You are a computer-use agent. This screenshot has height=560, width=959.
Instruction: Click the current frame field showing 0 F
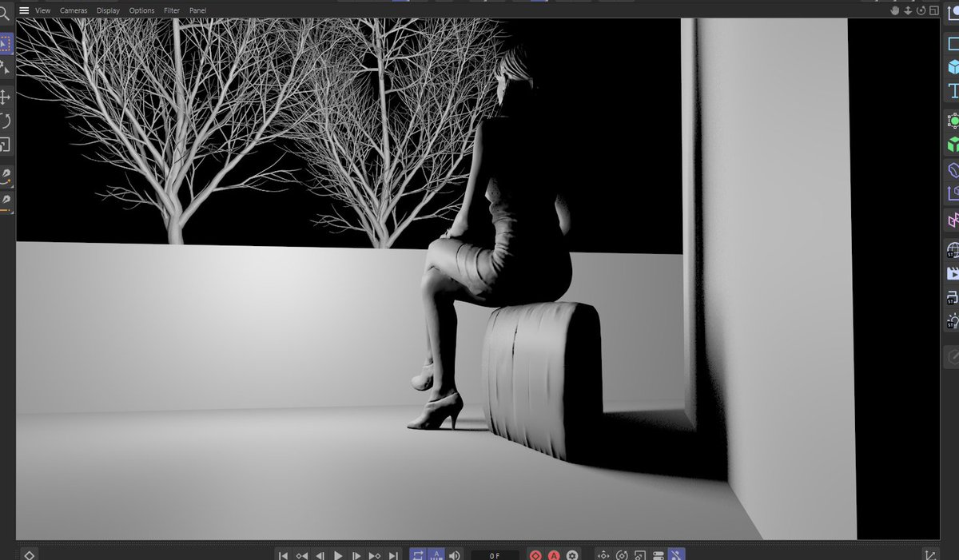coord(495,555)
